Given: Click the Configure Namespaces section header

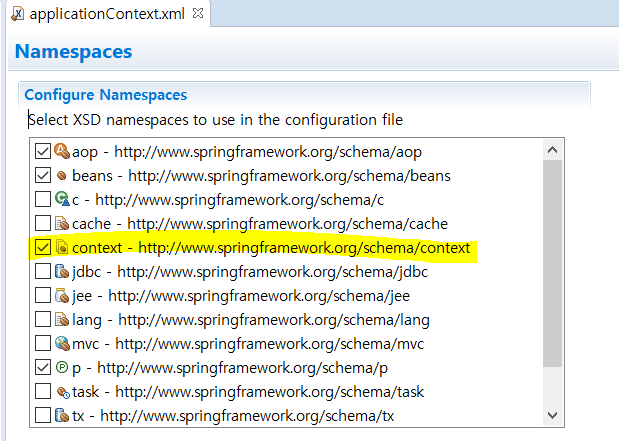Looking at the screenshot, I should (x=105, y=95).
